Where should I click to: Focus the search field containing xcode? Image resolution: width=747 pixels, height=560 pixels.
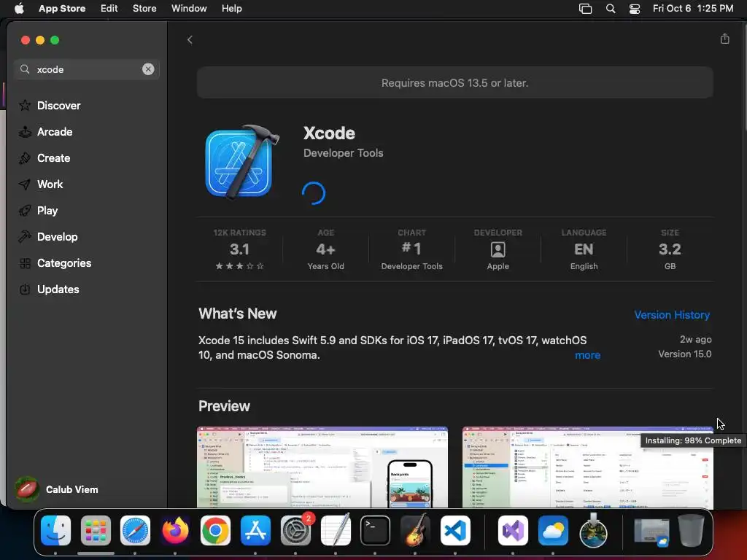tap(87, 69)
